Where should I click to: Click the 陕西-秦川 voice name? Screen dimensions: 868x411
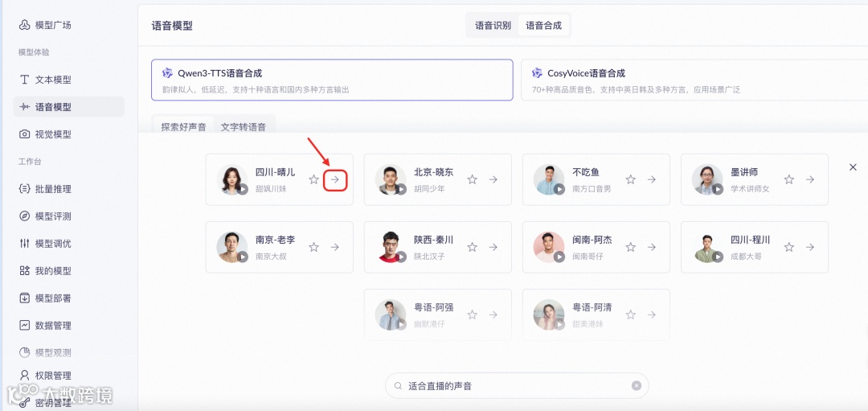pyautogui.click(x=433, y=240)
